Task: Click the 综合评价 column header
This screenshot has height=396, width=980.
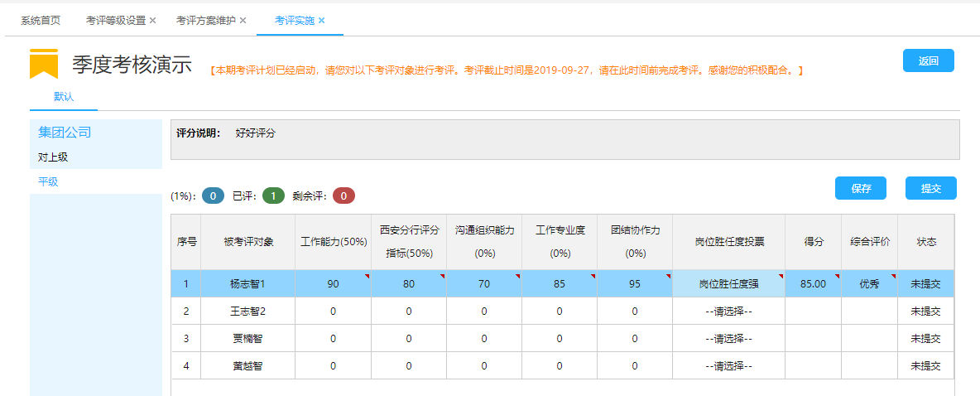Action: tap(869, 242)
